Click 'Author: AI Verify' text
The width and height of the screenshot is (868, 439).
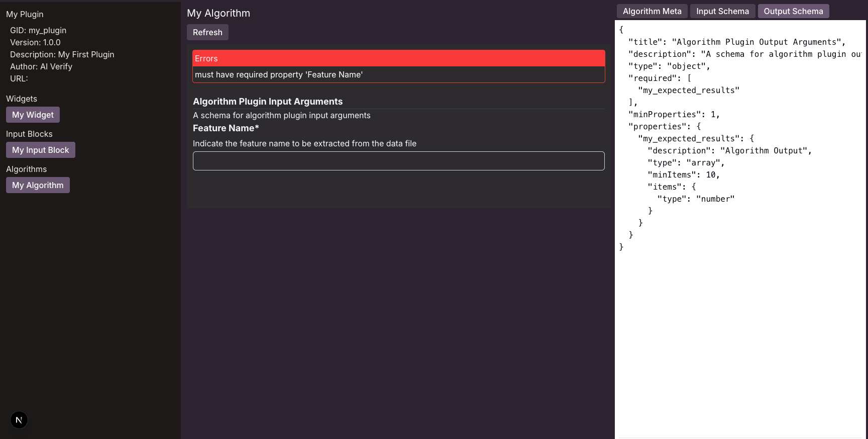tap(41, 66)
